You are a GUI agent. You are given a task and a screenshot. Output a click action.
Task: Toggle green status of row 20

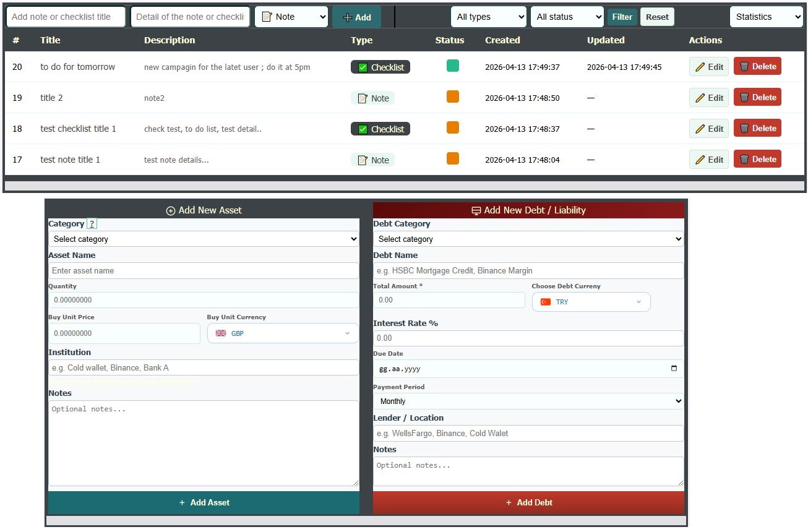pos(452,66)
